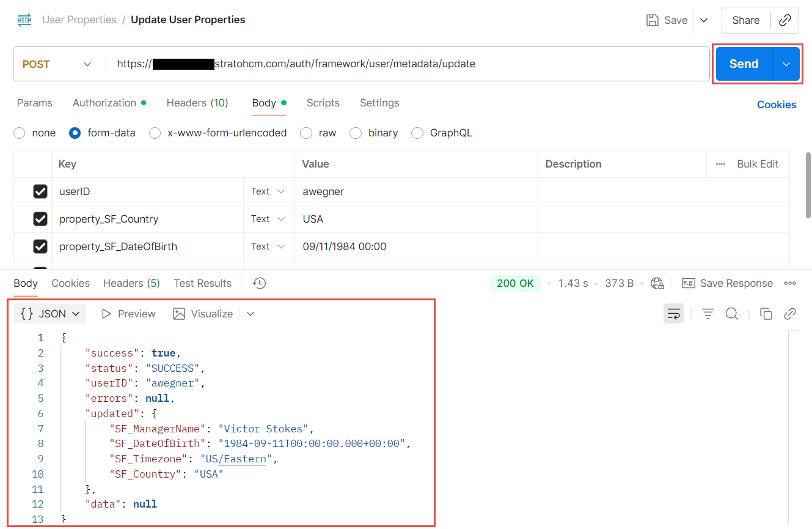Screen dimensions: 812x529
Task: Open the JSON format dropdown
Action: [x=50, y=314]
